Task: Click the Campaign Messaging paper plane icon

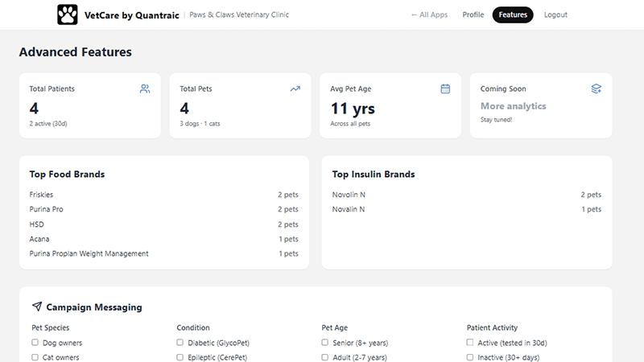Action: 37,306
